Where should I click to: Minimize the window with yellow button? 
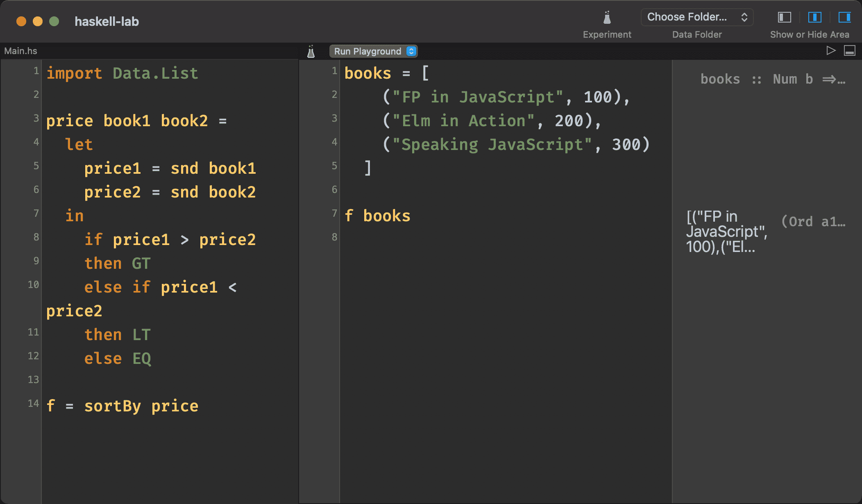pos(38,21)
